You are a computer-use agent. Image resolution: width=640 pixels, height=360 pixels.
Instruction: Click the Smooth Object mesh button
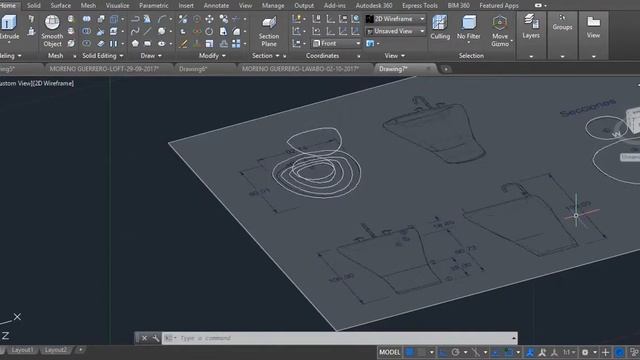(52, 31)
